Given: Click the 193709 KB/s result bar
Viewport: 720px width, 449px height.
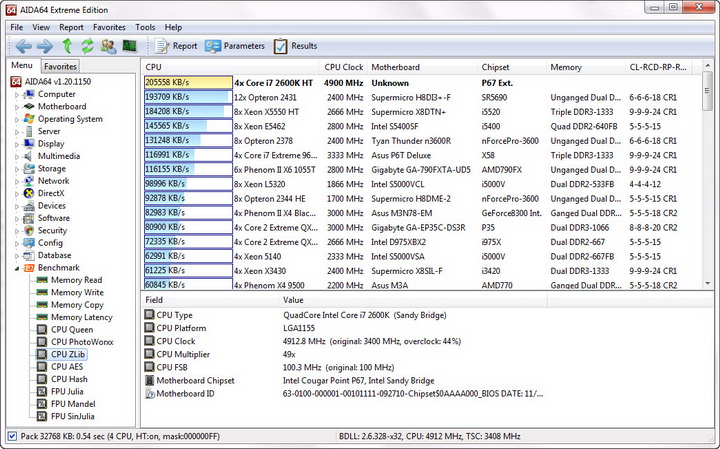Looking at the screenshot, I should point(188,97).
